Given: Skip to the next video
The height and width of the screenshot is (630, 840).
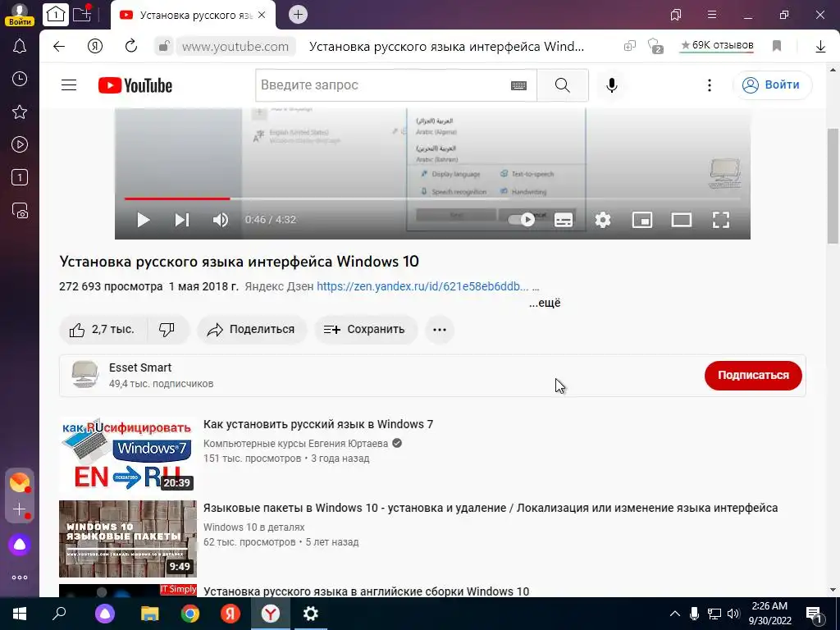Looking at the screenshot, I should tap(182, 220).
